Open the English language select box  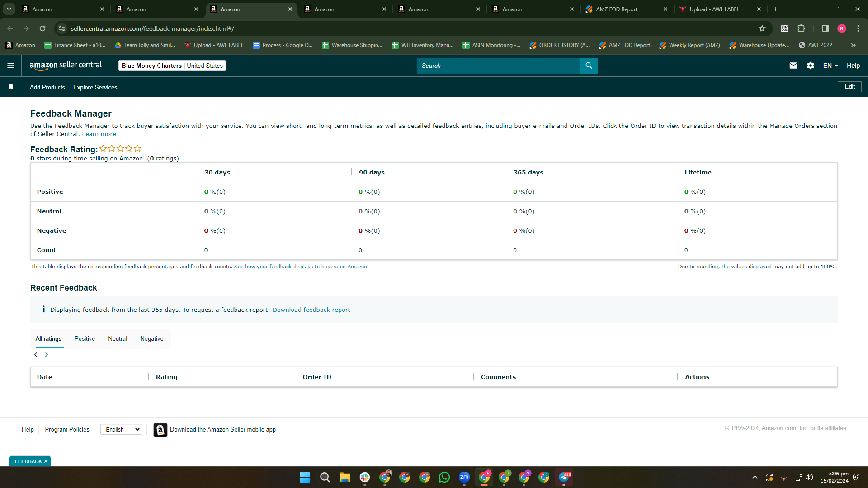tap(121, 429)
